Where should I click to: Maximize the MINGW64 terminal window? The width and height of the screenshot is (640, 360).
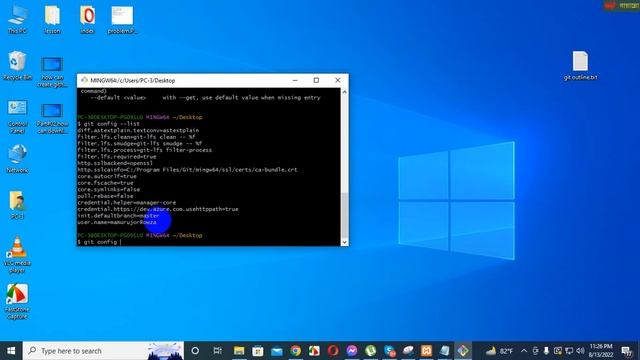(316, 80)
